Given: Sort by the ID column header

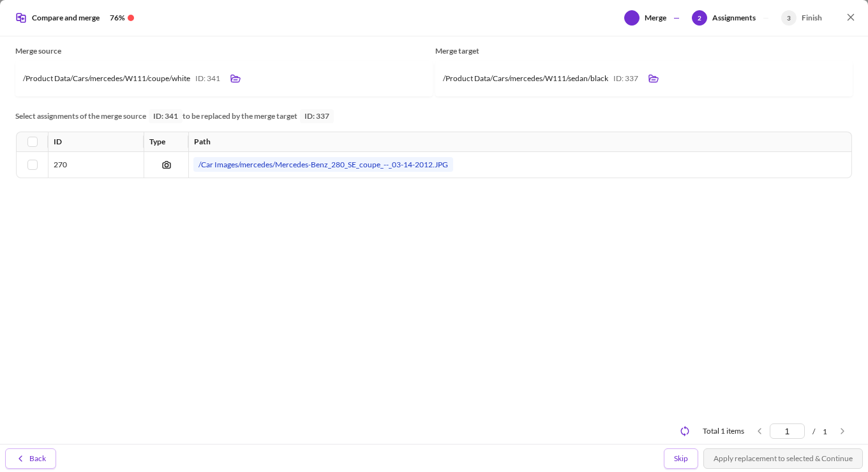Looking at the screenshot, I should point(96,142).
